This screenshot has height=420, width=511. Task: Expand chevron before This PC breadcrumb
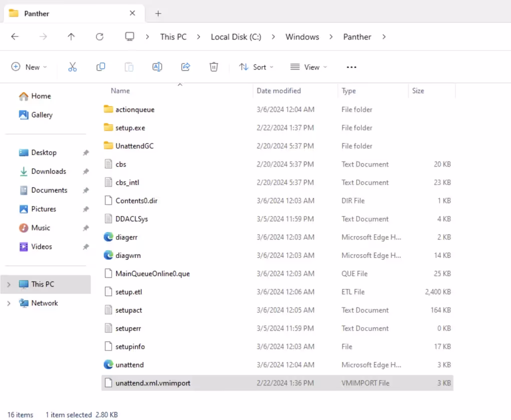click(147, 37)
